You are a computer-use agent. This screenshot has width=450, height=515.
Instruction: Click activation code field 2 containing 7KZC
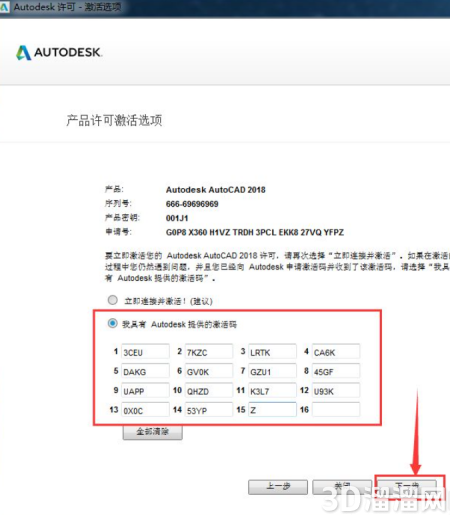tap(209, 352)
